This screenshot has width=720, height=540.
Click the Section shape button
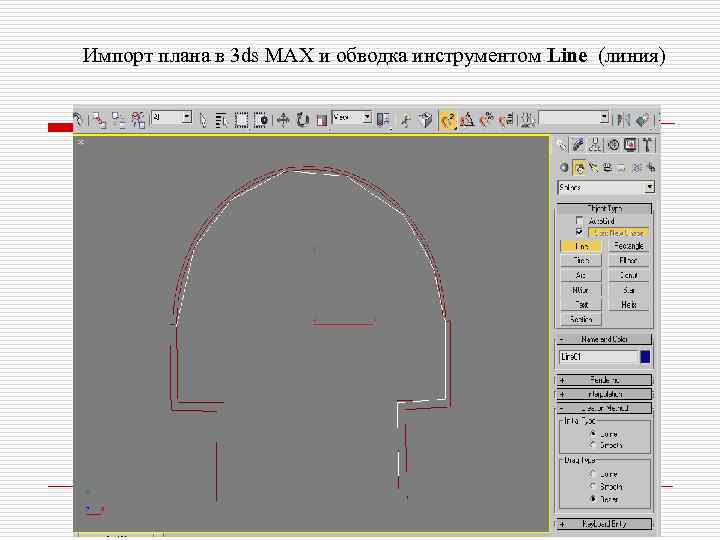click(581, 319)
